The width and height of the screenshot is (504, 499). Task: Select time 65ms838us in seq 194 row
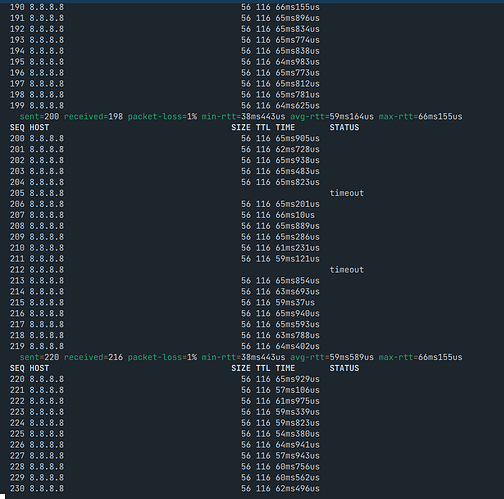297,51
